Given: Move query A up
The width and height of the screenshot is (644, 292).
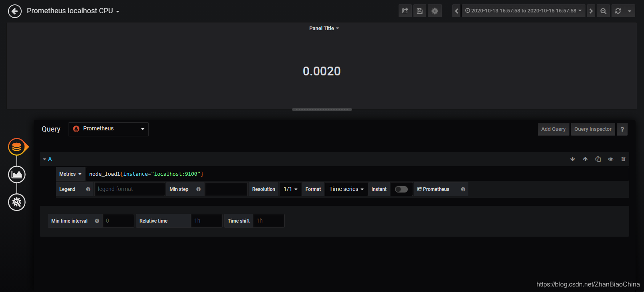Looking at the screenshot, I should (x=585, y=159).
